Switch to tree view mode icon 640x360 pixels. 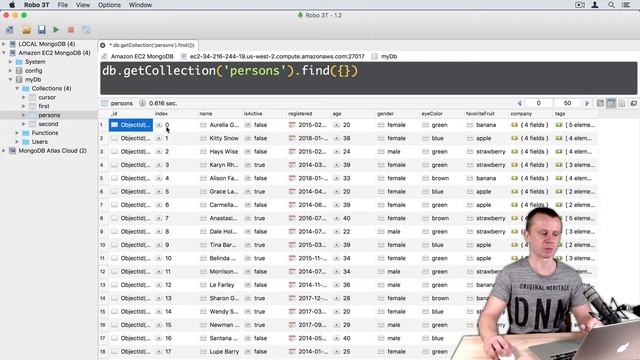[x=600, y=103]
